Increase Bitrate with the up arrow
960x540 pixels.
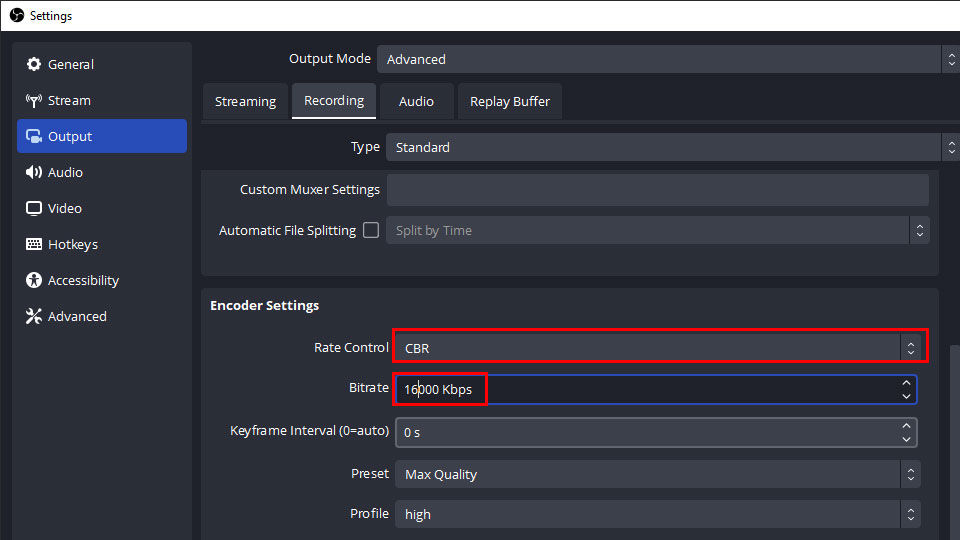(x=906, y=383)
